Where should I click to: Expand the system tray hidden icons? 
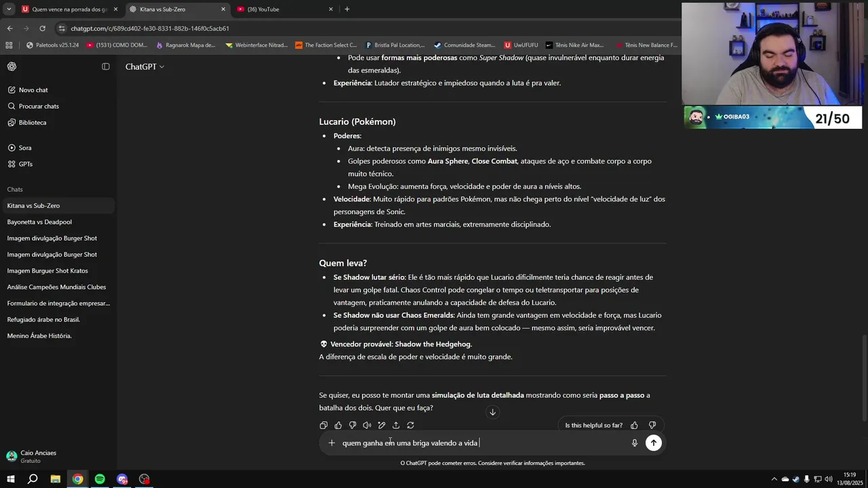774,479
